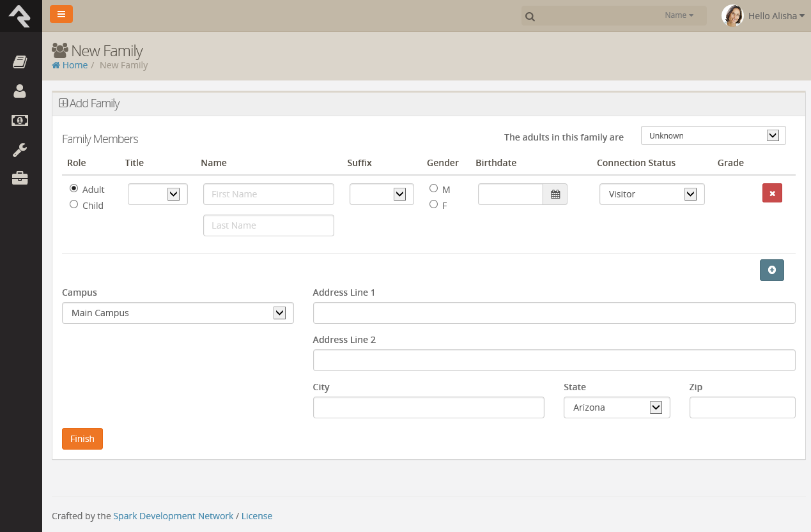Open the money bill finance sidebar section
The height and width of the screenshot is (532, 811).
(x=20, y=120)
